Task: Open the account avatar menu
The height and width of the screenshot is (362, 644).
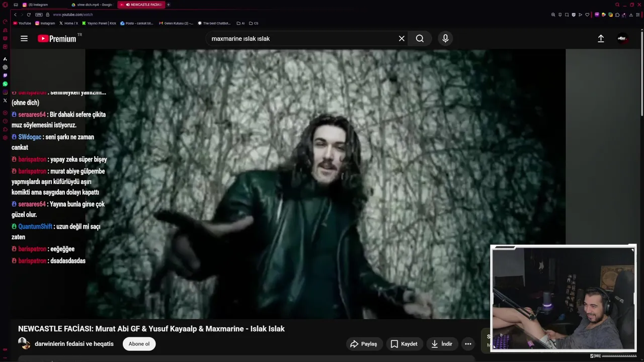Action: tap(622, 39)
